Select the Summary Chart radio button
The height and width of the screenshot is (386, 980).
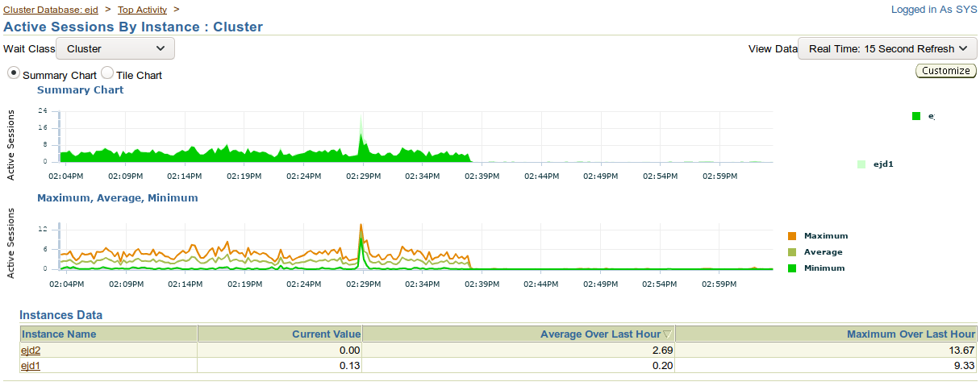click(14, 73)
